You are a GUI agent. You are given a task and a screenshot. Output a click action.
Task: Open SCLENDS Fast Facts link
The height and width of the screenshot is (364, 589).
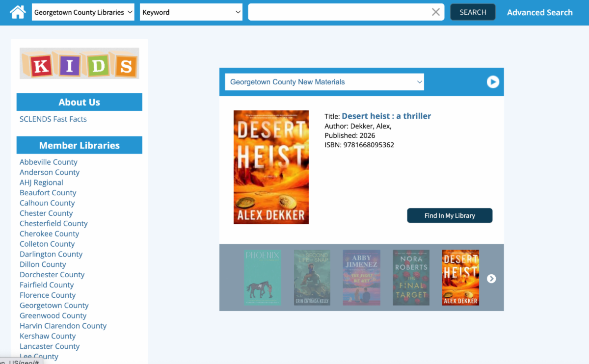(53, 119)
